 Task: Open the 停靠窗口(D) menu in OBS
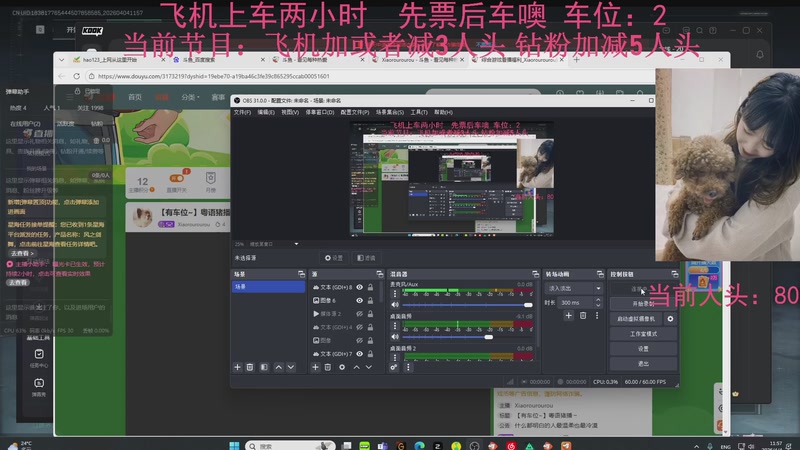(x=320, y=112)
